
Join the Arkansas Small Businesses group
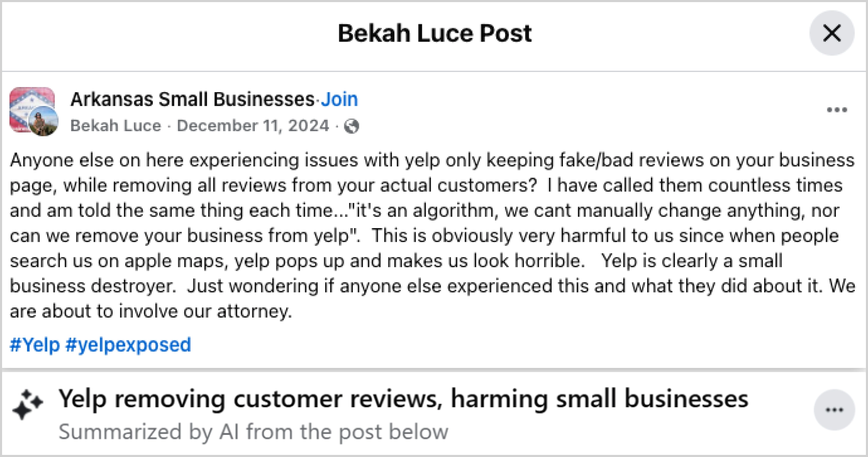pyautogui.click(x=339, y=99)
